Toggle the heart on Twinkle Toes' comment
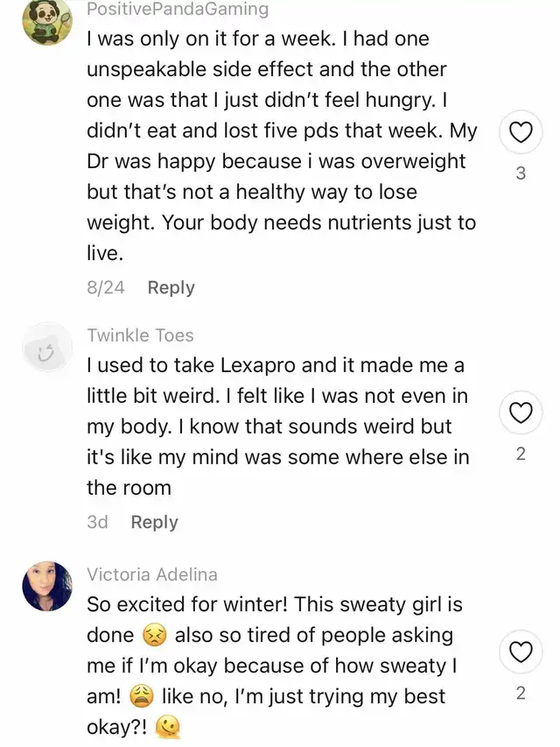This screenshot has width=560, height=747. pos(521,413)
